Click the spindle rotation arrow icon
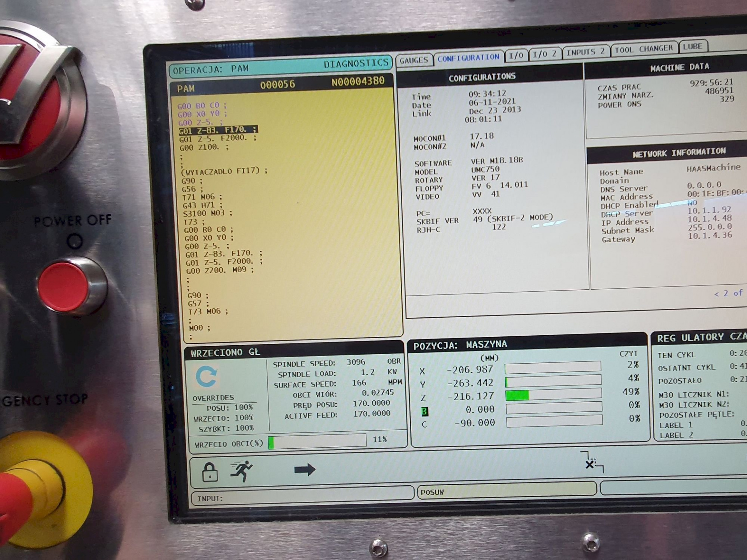Image resolution: width=747 pixels, height=560 pixels. click(206, 376)
